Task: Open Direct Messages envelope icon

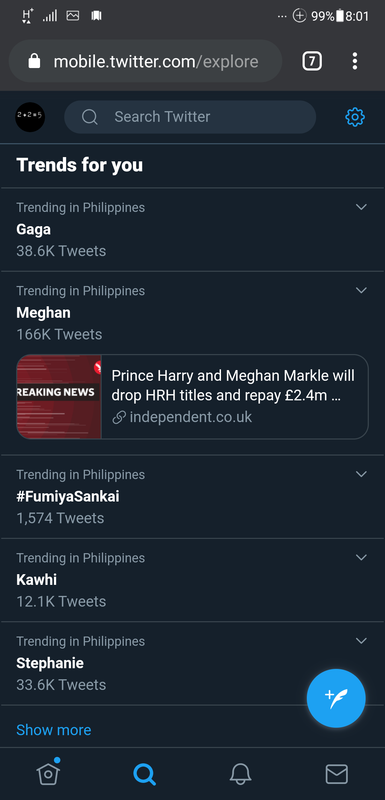Action: pyautogui.click(x=337, y=774)
